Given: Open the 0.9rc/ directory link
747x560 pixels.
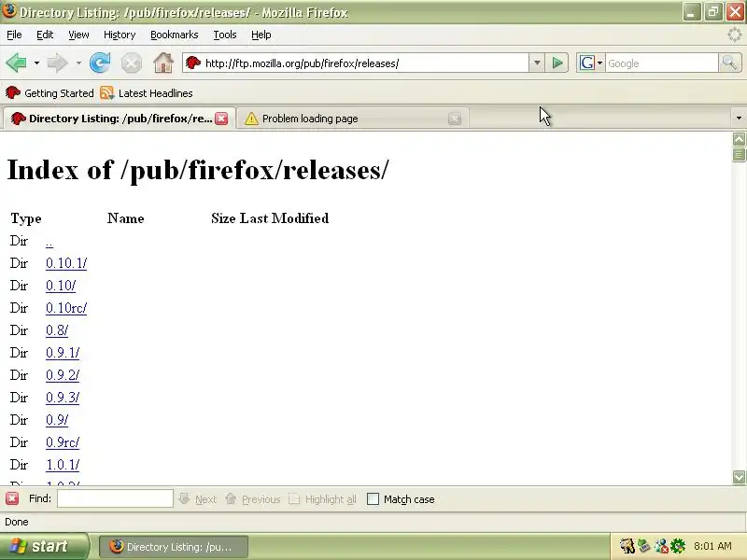Looking at the screenshot, I should point(63,442).
